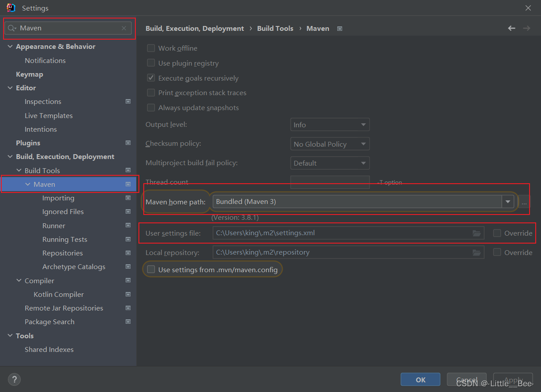Click project icon next to Build Tools
Screen dimensions: 541x392
[128, 170]
